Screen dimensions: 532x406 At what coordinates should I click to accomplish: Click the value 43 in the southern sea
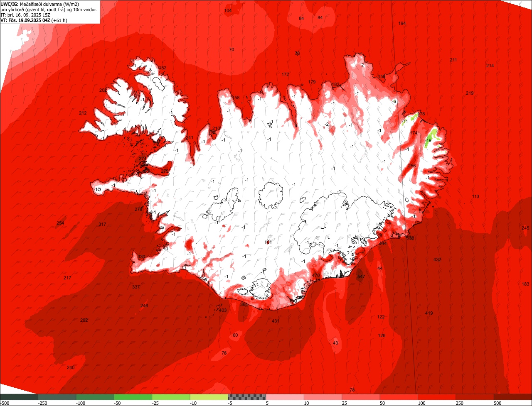click(x=336, y=342)
